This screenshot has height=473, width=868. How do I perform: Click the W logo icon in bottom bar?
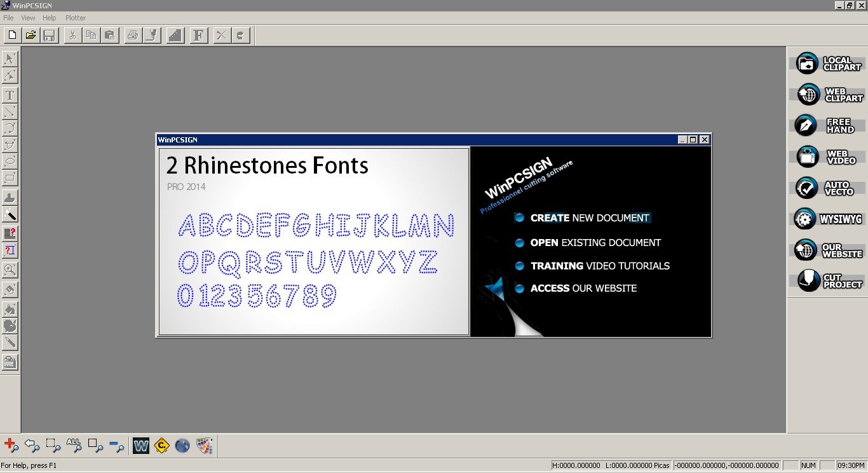(141, 446)
